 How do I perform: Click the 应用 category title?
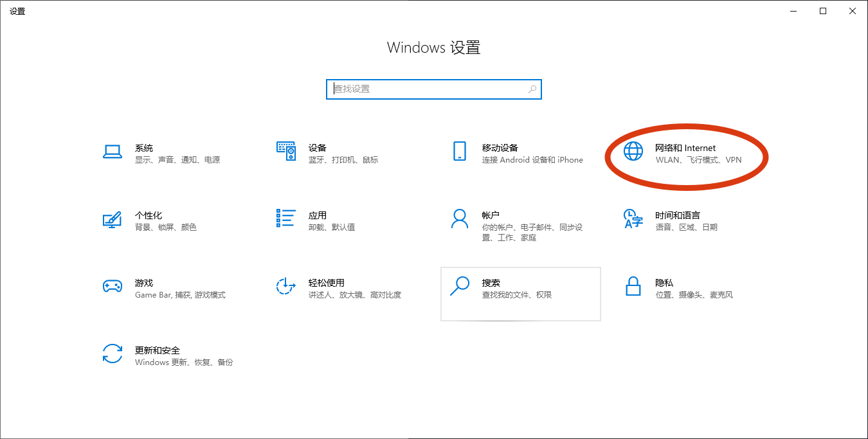pos(318,215)
